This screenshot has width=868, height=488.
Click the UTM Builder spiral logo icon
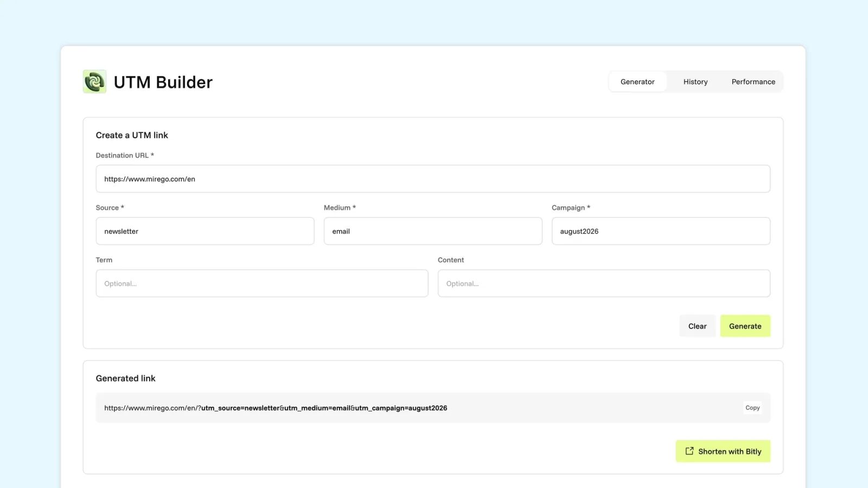tap(94, 82)
